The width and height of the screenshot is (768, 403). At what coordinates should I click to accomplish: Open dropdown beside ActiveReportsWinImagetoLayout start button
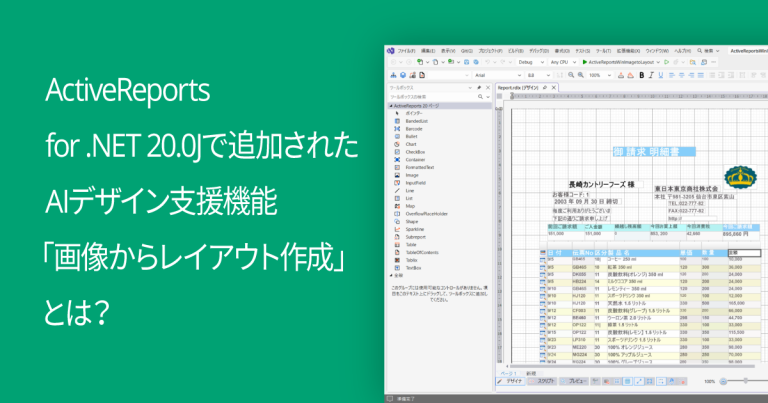pos(658,62)
